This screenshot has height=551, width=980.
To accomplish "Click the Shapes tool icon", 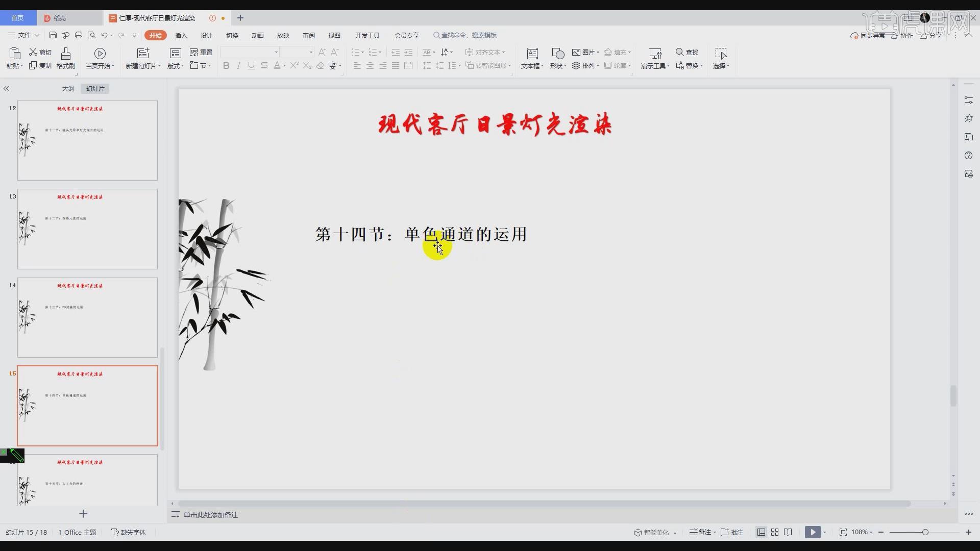I will [x=557, y=54].
